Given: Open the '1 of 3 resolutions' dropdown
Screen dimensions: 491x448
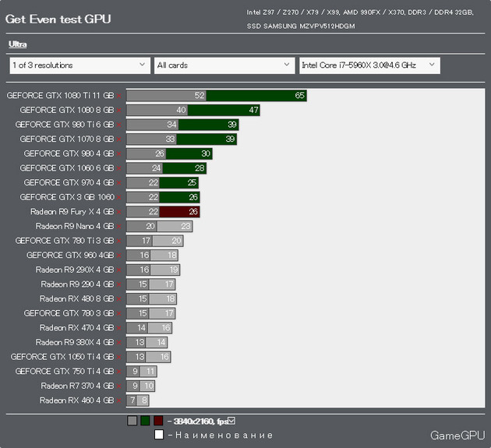Looking at the screenshot, I should (x=79, y=65).
